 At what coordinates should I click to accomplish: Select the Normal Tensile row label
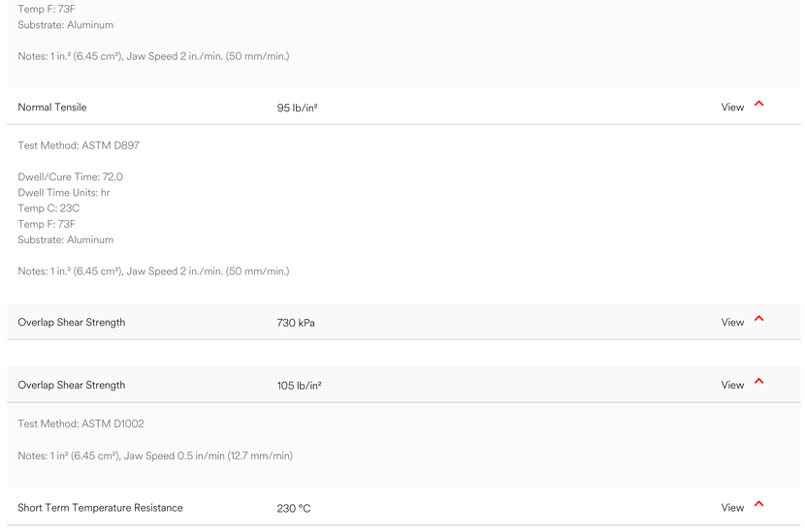click(52, 108)
